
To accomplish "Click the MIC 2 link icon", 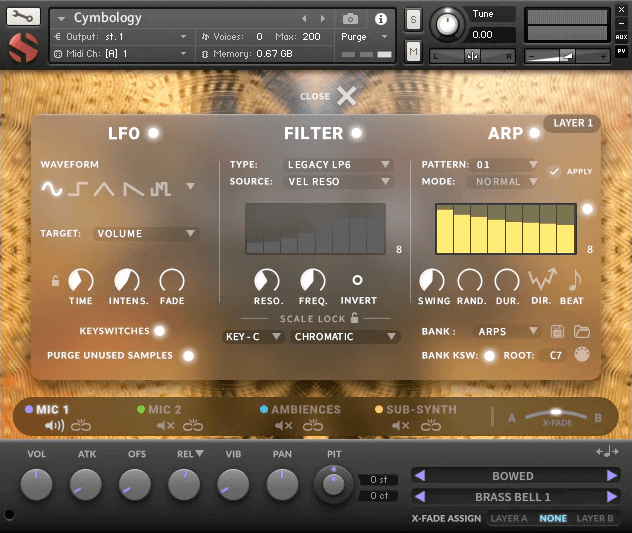I will tap(193, 425).
